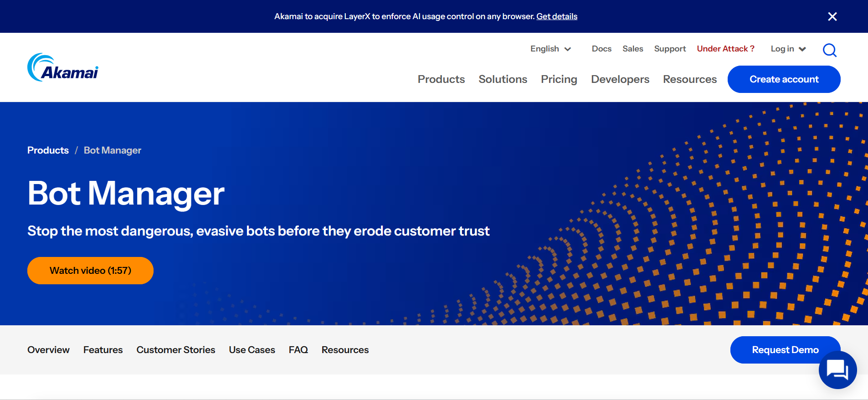
Task: Open the Get details link in banner
Action: pyautogui.click(x=557, y=16)
